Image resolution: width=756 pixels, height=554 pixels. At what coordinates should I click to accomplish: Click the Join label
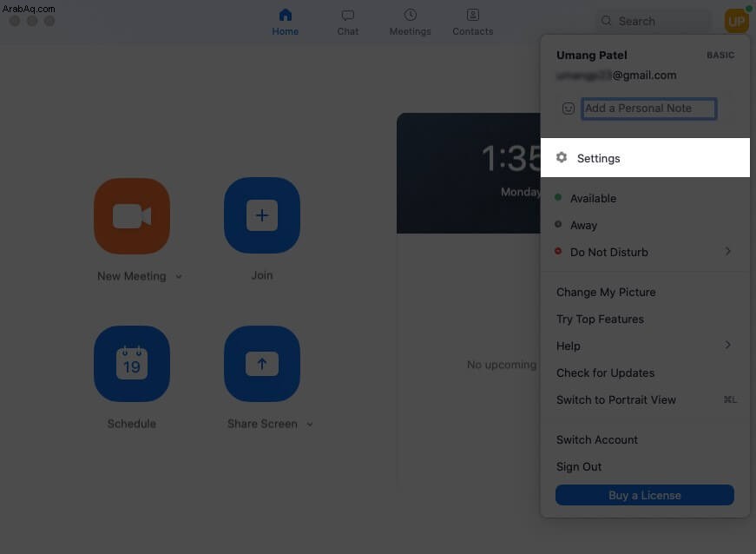point(262,275)
